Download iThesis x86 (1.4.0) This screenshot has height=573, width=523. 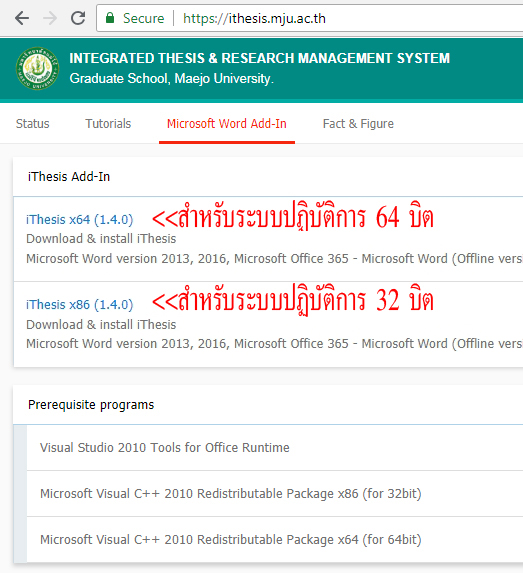(x=80, y=304)
